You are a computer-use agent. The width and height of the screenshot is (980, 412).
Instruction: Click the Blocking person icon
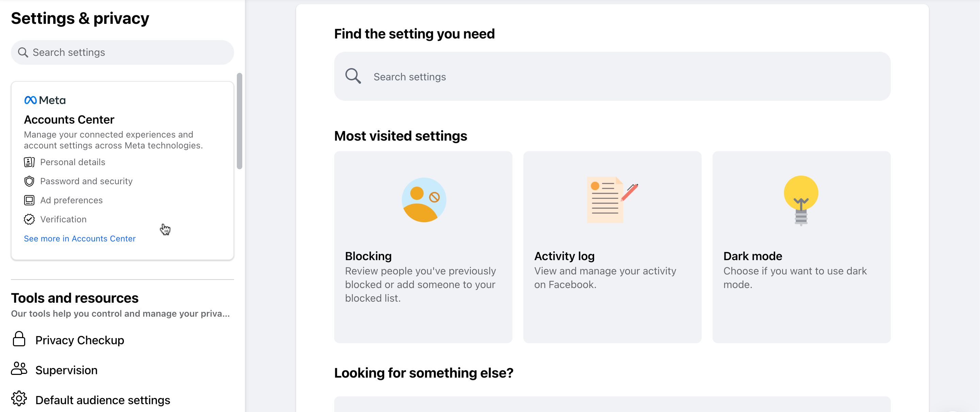pos(423,200)
